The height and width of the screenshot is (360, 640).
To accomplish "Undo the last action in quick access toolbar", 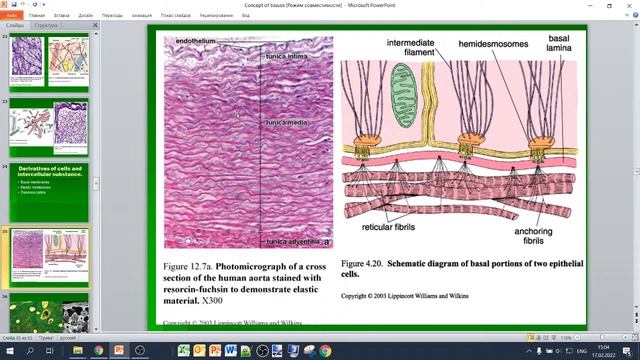I will pyautogui.click(x=23, y=4).
